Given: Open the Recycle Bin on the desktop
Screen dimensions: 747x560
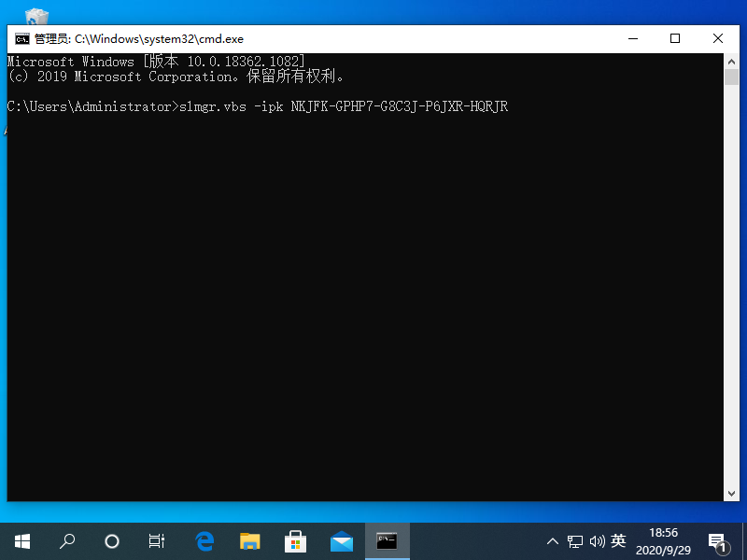Looking at the screenshot, I should click(x=36, y=14).
